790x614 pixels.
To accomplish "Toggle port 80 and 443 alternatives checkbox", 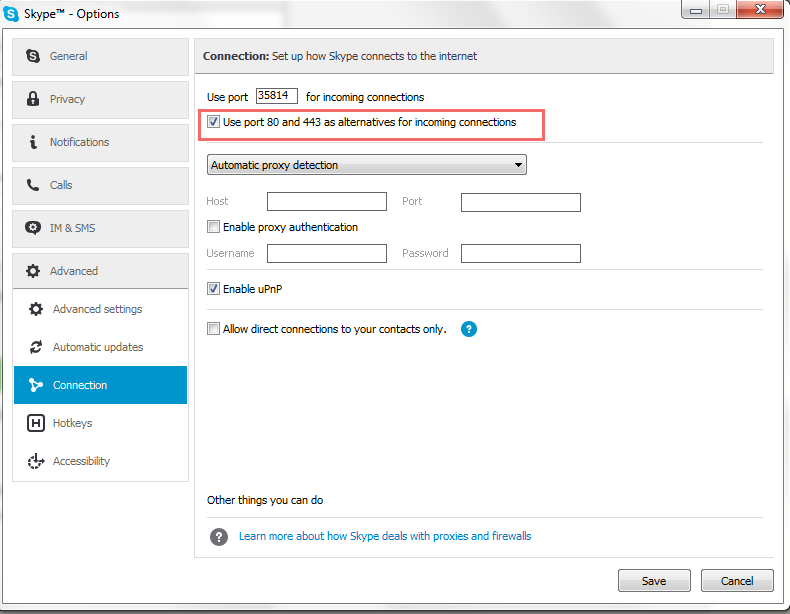I will point(213,121).
